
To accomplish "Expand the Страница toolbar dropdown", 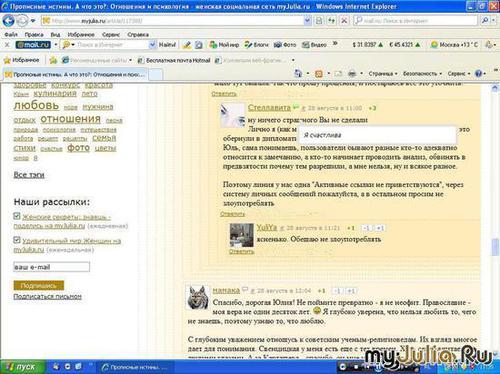I will (x=383, y=73).
